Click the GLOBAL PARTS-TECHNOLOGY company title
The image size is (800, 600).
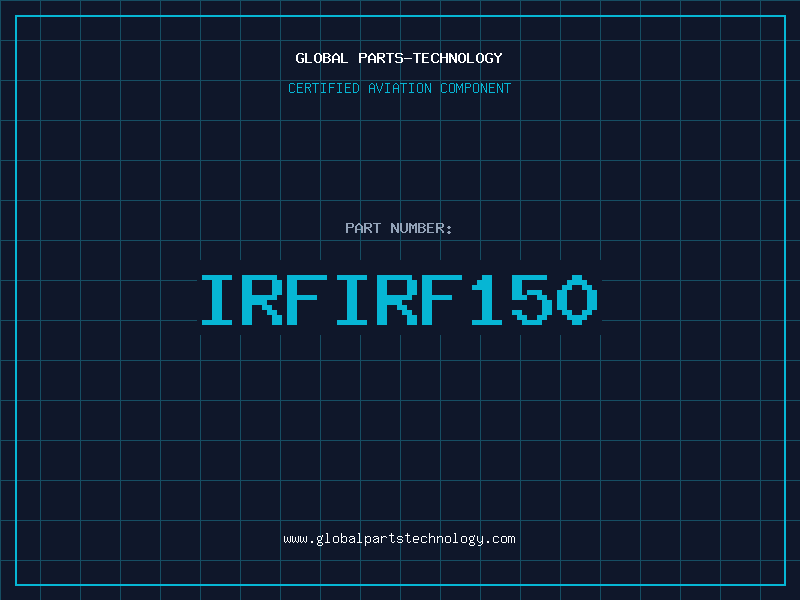pos(399,58)
